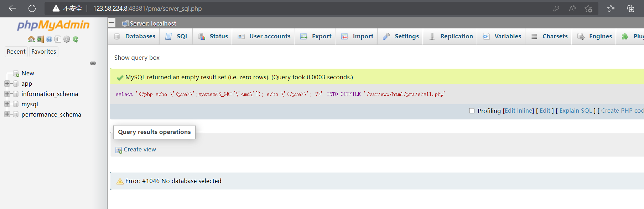The height and width of the screenshot is (209, 644).
Task: Click the browser back arrow
Action: point(12,8)
